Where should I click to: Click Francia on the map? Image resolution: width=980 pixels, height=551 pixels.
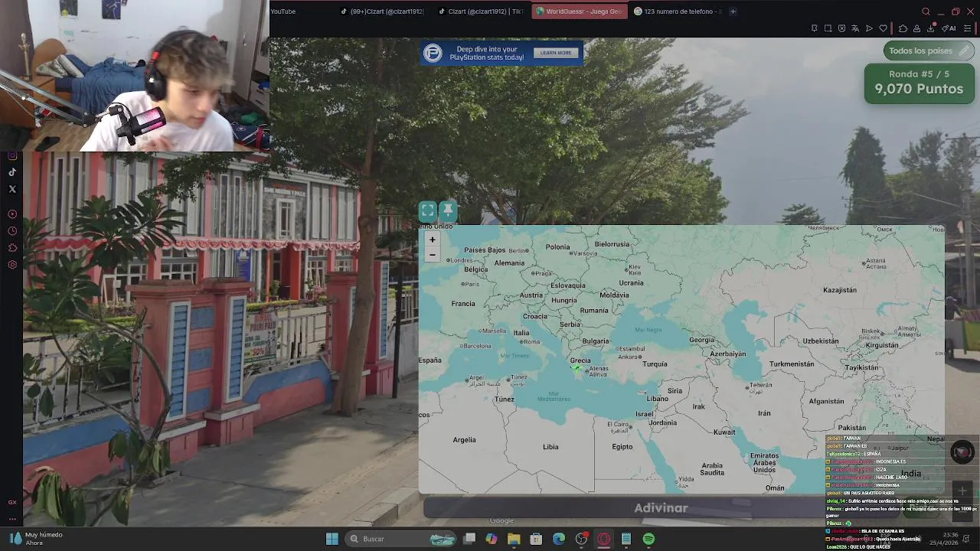pos(463,304)
